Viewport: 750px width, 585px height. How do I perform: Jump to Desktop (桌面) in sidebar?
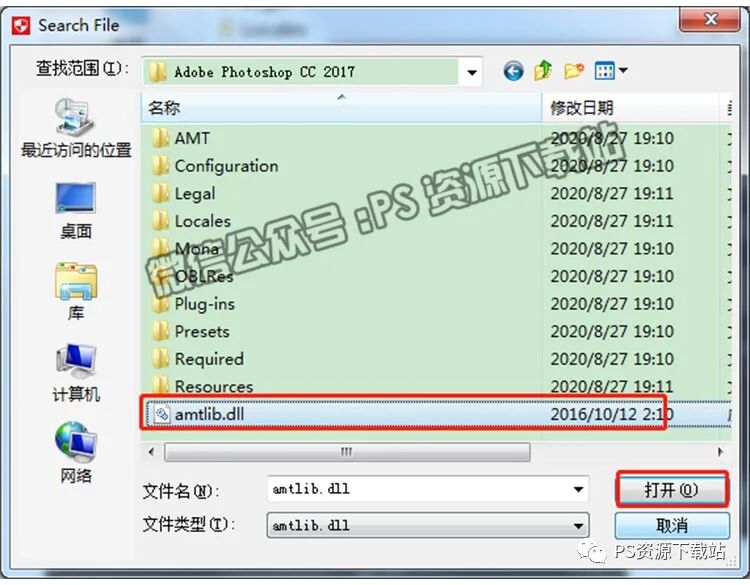tap(76, 210)
